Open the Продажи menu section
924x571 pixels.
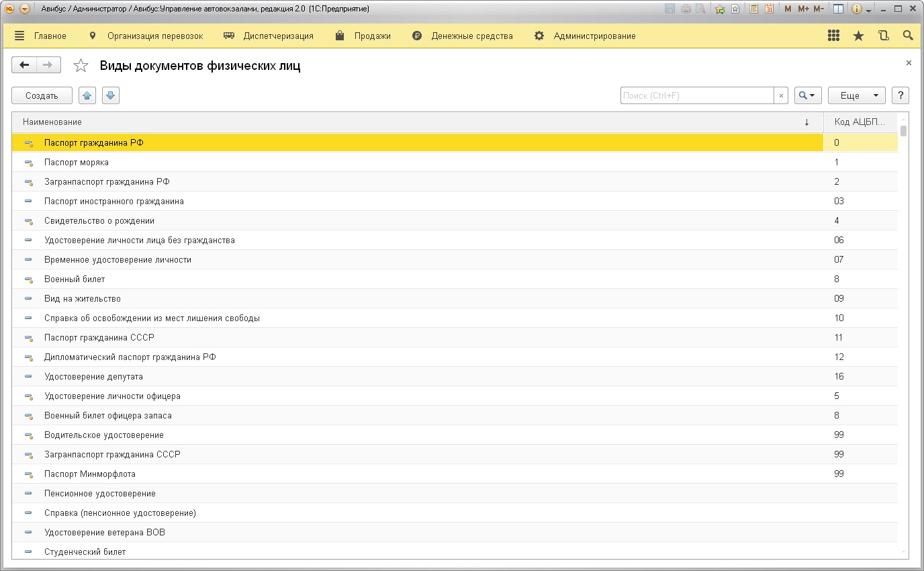372,36
